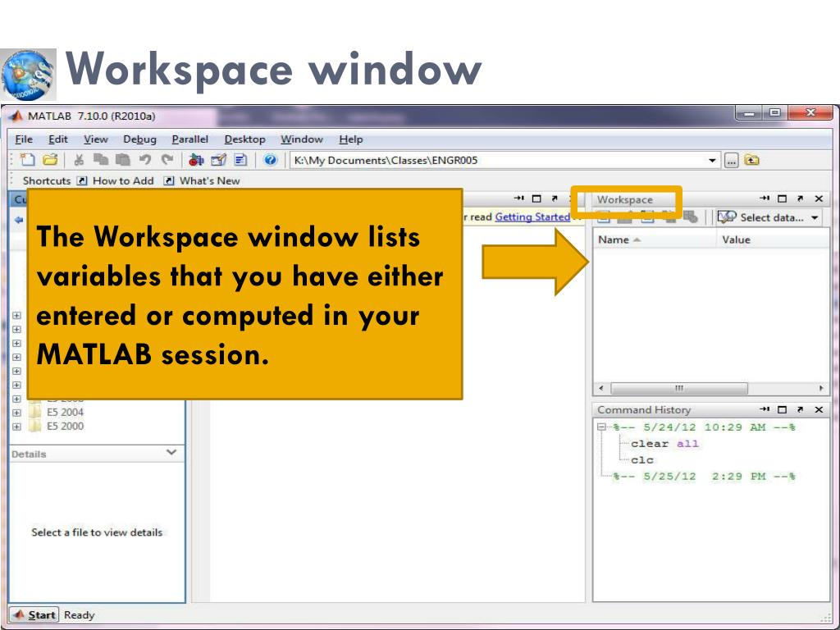Screen dimensions: 840x630
Task: Open the GUIDE icon in toolbar
Action: click(x=218, y=160)
